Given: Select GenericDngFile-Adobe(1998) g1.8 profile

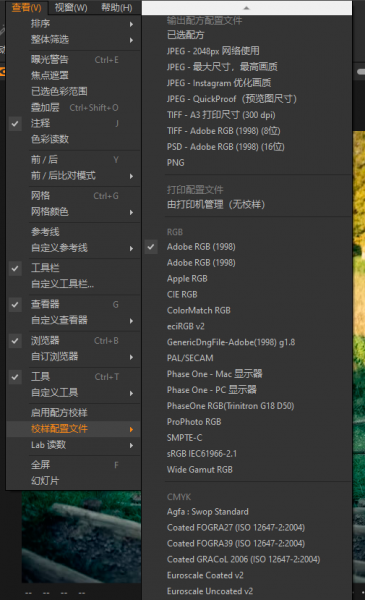Looking at the screenshot, I should (247, 342).
